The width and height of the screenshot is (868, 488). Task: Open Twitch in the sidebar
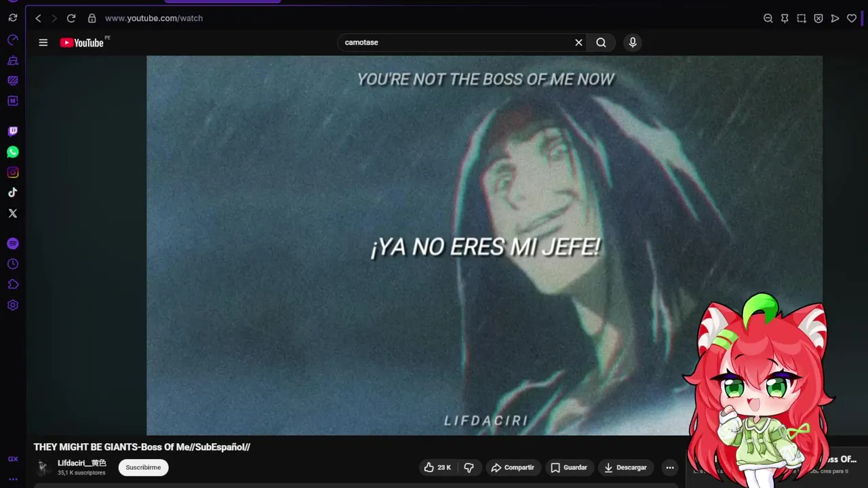13,131
